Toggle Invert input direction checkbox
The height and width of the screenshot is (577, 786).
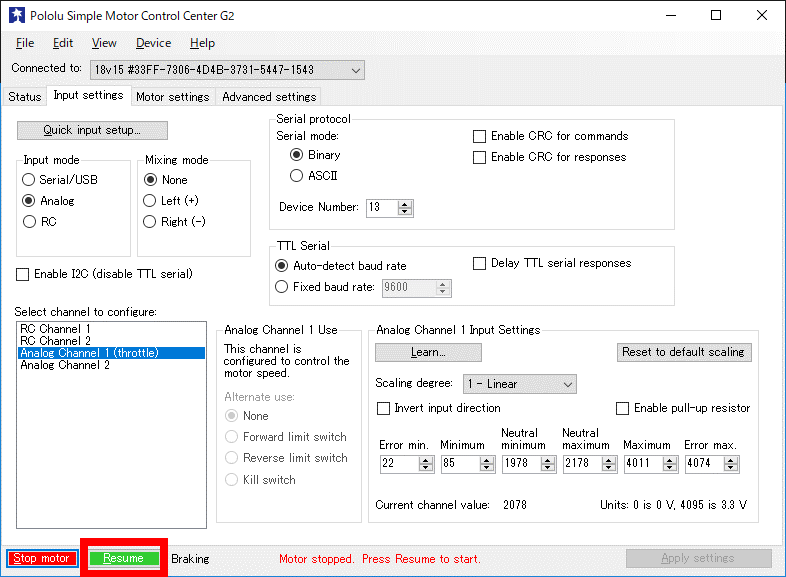439,408
